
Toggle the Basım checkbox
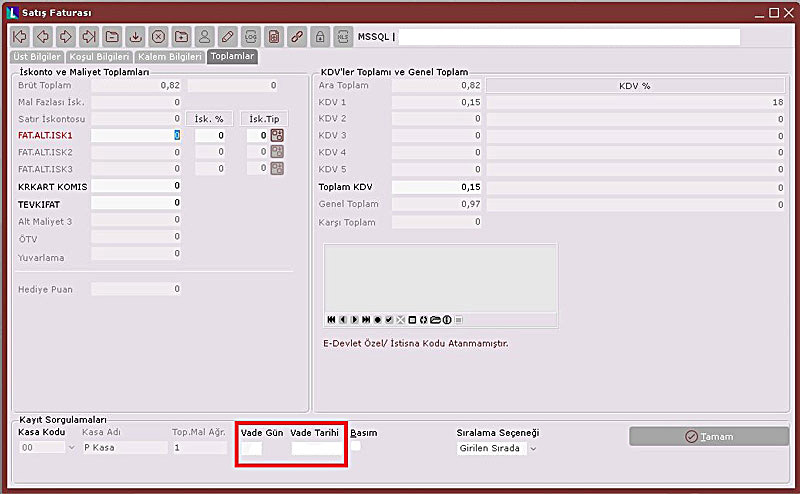355,446
